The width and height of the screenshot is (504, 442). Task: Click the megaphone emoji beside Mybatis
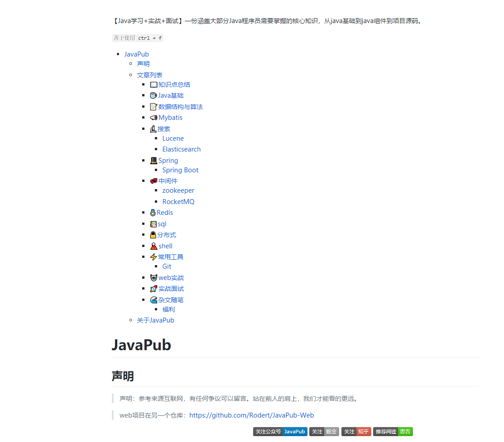154,118
